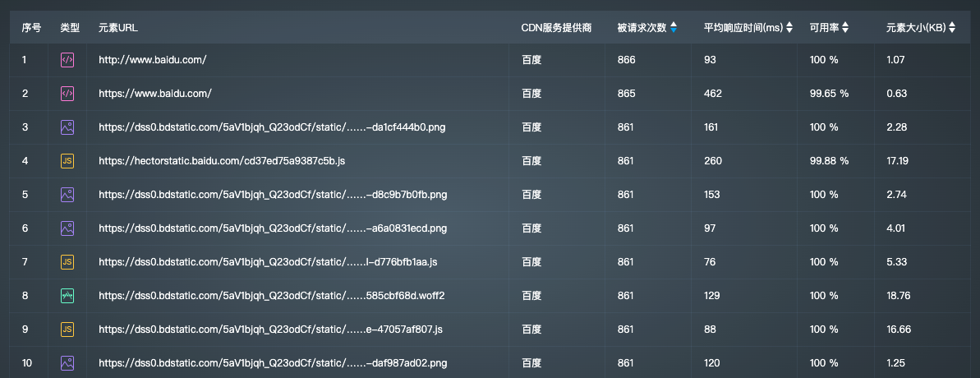Select the availability value 99.88 %
The height and width of the screenshot is (378, 980).
click(830, 161)
